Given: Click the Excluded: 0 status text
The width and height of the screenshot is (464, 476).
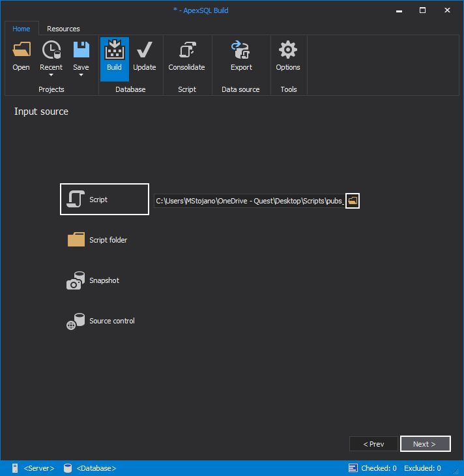Looking at the screenshot, I should pyautogui.click(x=422, y=468).
